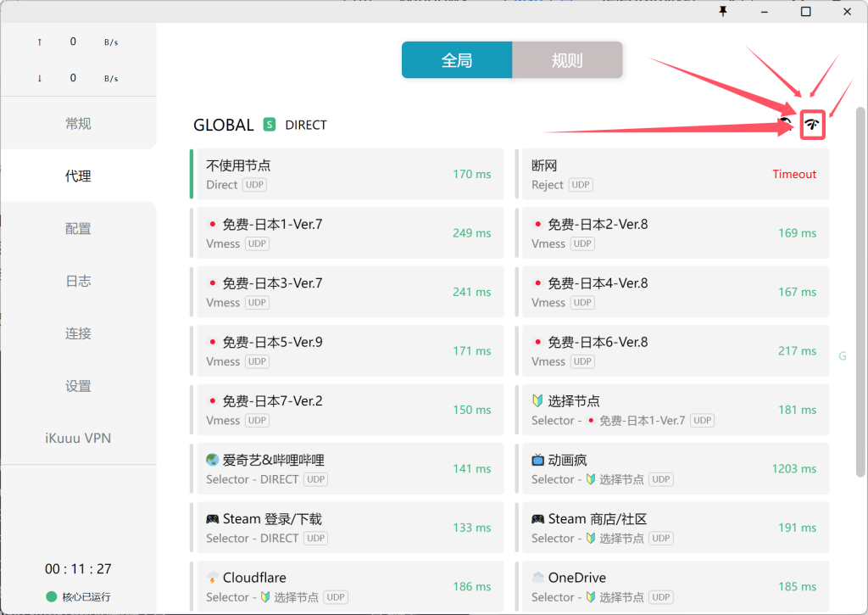Image resolution: width=868 pixels, height=615 pixels.
Task: Pin the window on top
Action: [x=723, y=12]
